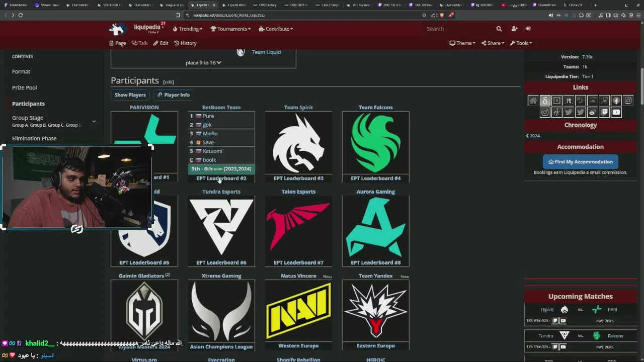Click the Talon Esports red logo
This screenshot has width=644, height=362.
[298, 227]
